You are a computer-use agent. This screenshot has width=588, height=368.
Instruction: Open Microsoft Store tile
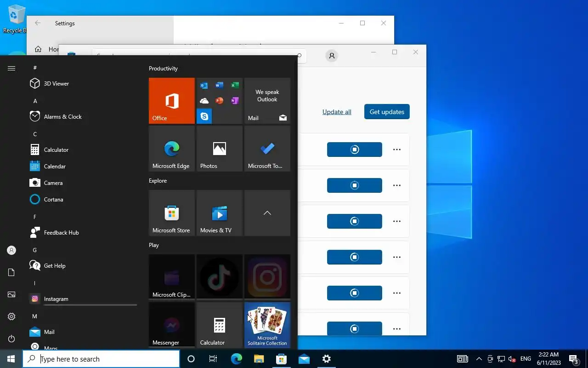[172, 213]
